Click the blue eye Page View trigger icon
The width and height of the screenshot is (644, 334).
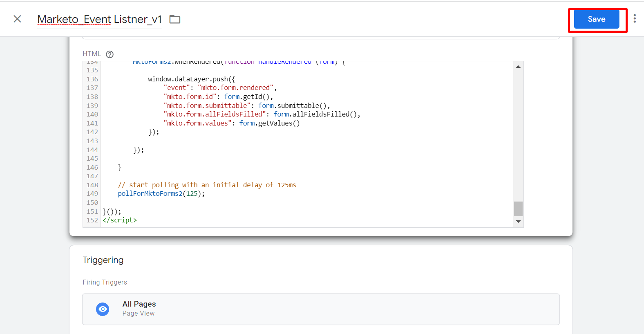103,309
